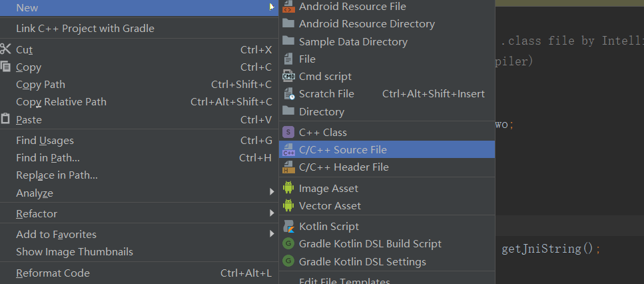
Task: Click the Cmd script icon
Action: coord(289,77)
